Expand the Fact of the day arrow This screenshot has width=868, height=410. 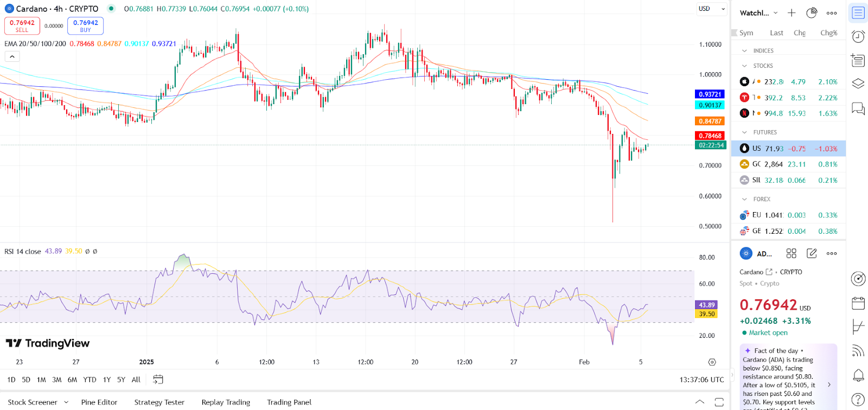click(x=829, y=385)
